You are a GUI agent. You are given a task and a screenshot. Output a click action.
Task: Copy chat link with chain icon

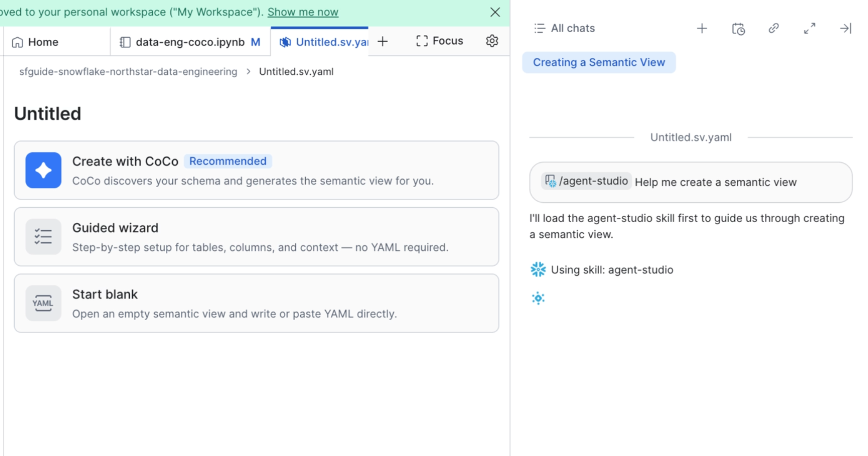point(774,28)
